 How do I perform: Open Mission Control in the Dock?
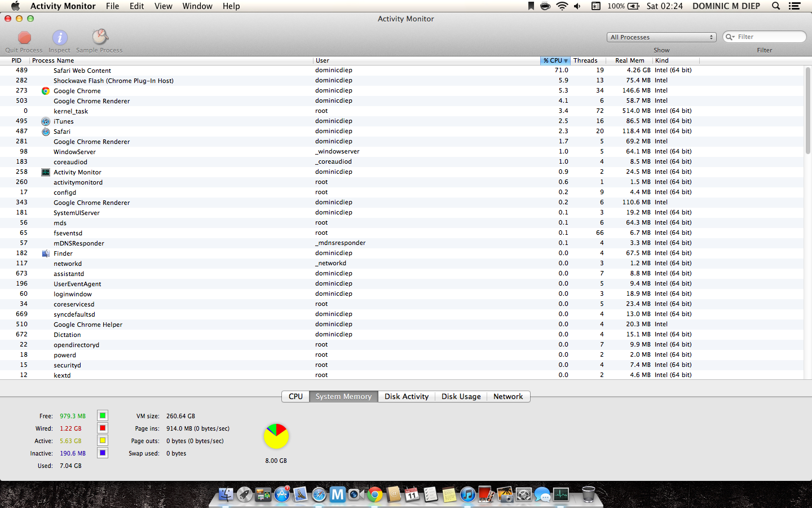263,494
